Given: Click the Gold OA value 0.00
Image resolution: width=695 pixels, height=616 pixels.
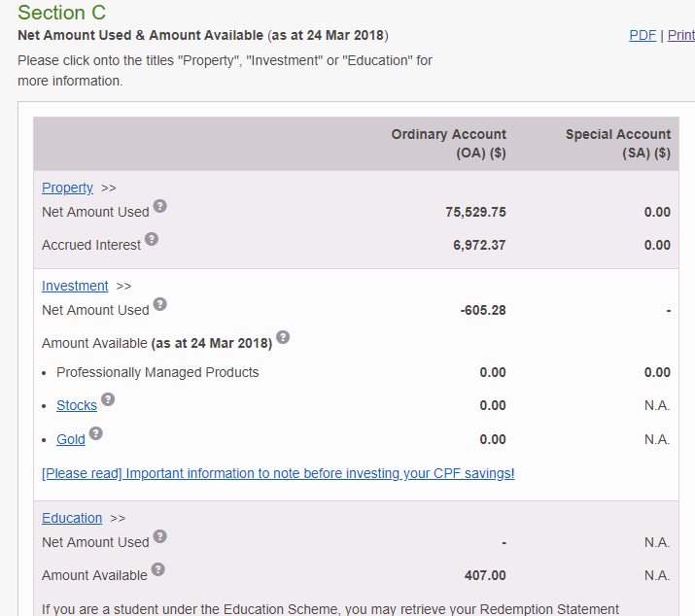Looking at the screenshot, I should [x=493, y=439].
